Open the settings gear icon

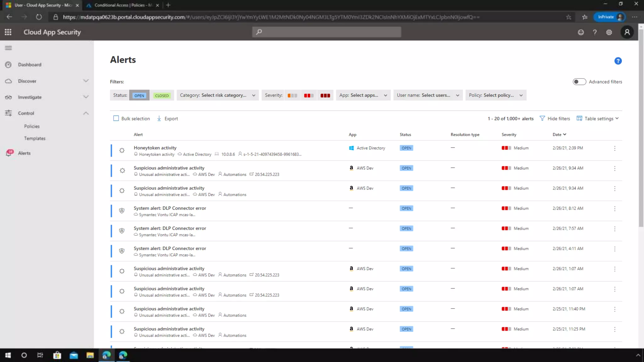(x=609, y=32)
